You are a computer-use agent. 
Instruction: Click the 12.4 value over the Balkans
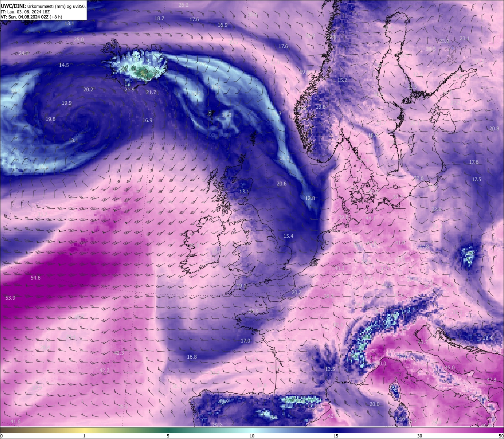coord(487,338)
